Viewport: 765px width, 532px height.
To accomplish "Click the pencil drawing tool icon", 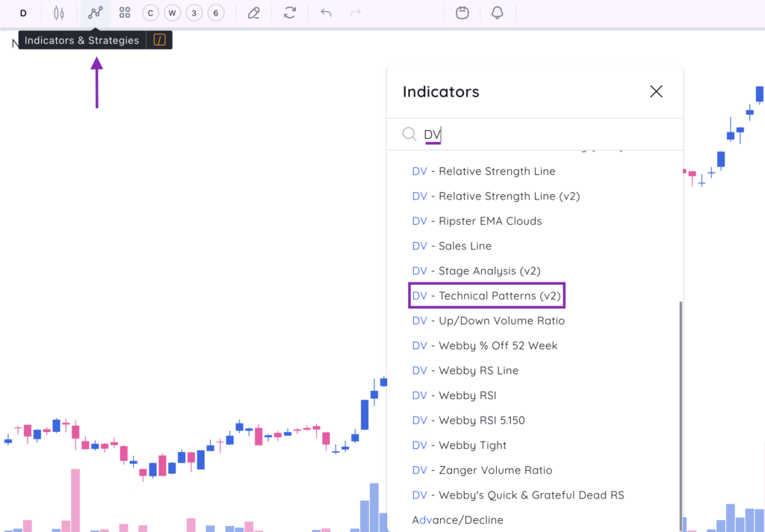I will tap(254, 13).
